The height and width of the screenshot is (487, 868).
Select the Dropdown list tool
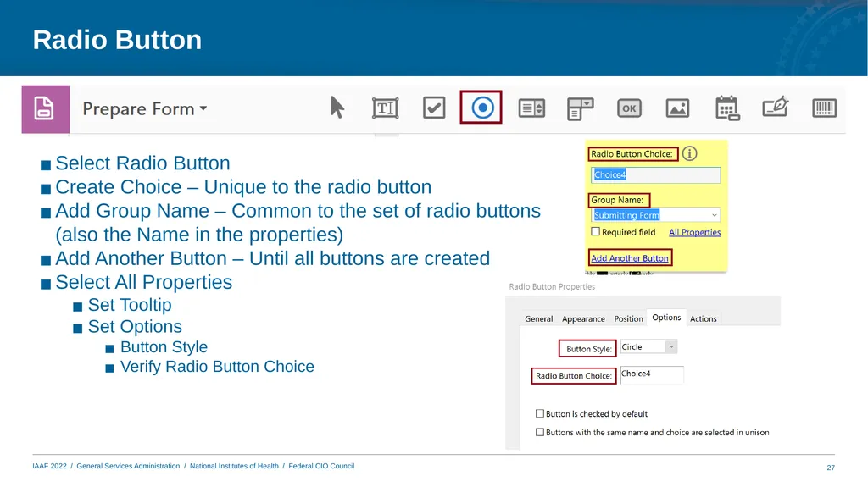[x=580, y=108]
